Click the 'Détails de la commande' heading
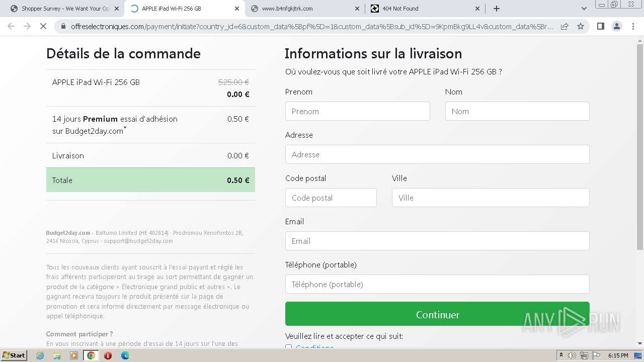644x362 pixels. click(x=123, y=53)
